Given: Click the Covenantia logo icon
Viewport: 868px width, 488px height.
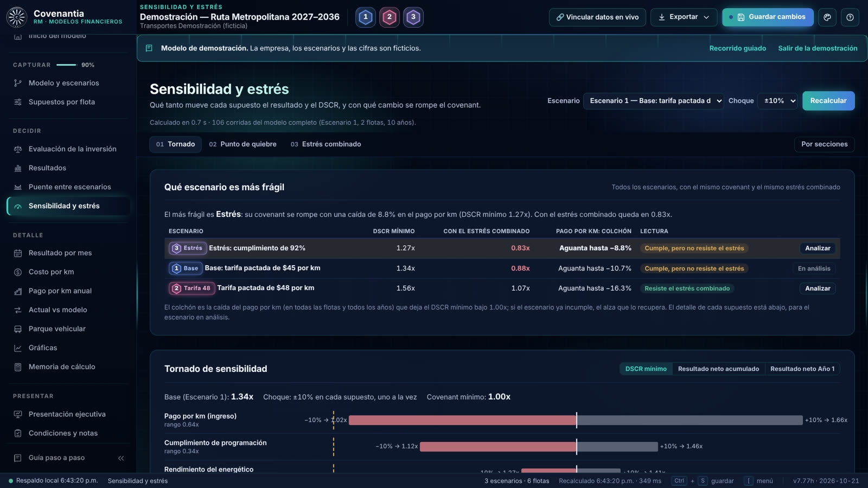Looking at the screenshot, I should (17, 17).
